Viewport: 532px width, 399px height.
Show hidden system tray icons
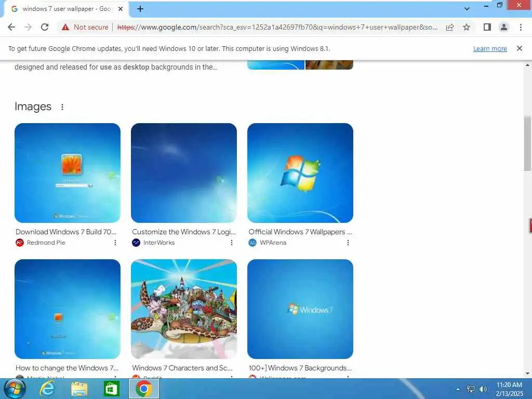458,389
